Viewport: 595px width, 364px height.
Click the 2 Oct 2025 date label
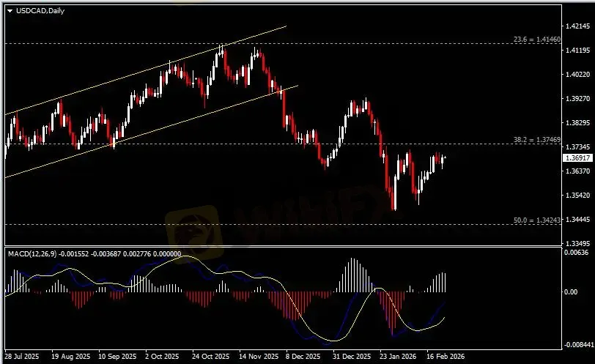[162, 357]
